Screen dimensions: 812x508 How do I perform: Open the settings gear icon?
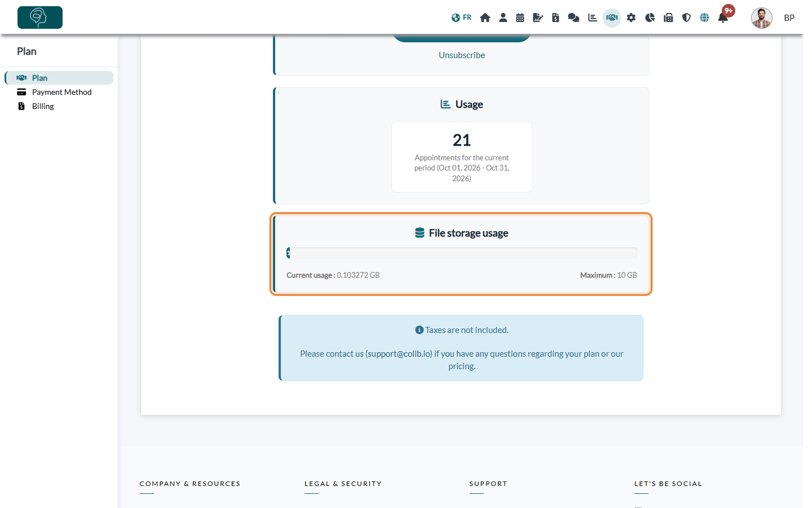631,17
